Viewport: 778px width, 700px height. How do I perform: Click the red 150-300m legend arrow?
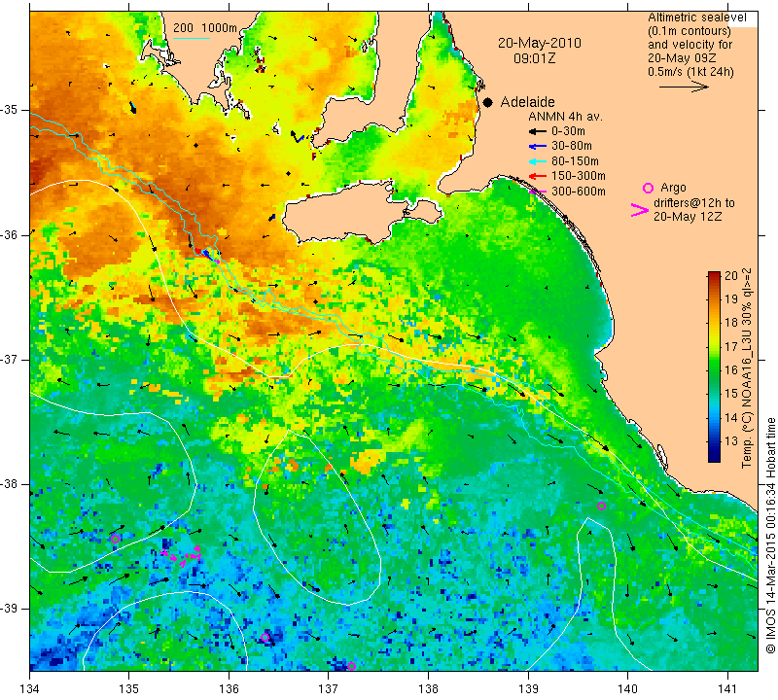(x=538, y=176)
